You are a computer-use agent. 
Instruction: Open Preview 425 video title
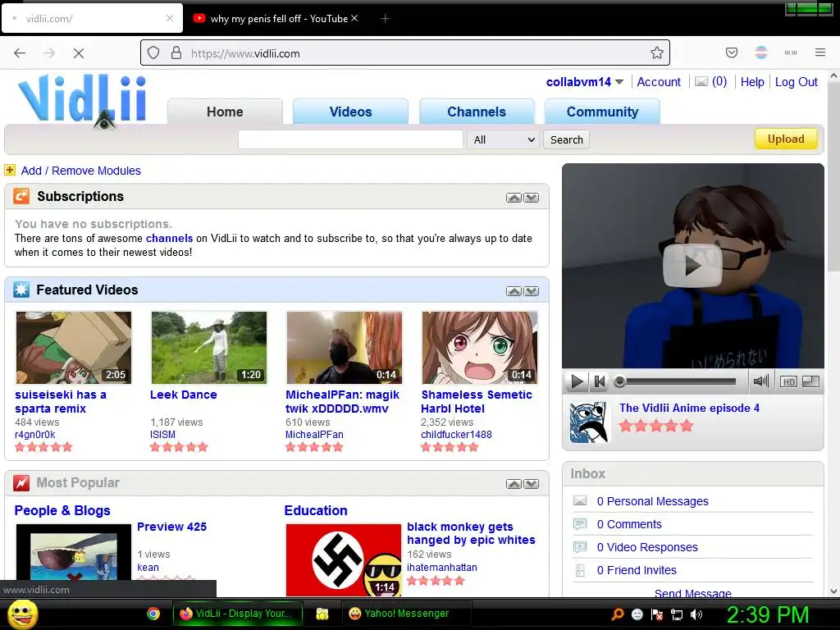pyautogui.click(x=171, y=527)
